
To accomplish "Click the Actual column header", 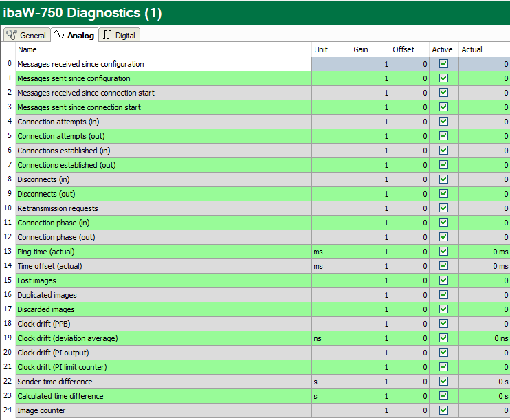I will pos(485,49).
